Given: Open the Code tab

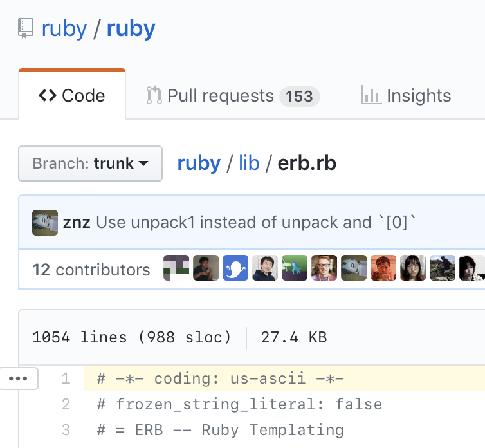Looking at the screenshot, I should coord(72,96).
